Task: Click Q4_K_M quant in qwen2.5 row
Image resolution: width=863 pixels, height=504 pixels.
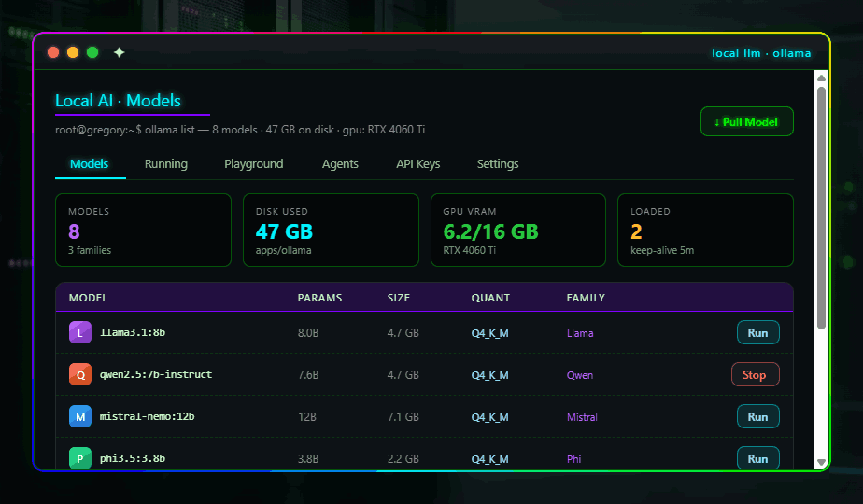Action: click(489, 376)
